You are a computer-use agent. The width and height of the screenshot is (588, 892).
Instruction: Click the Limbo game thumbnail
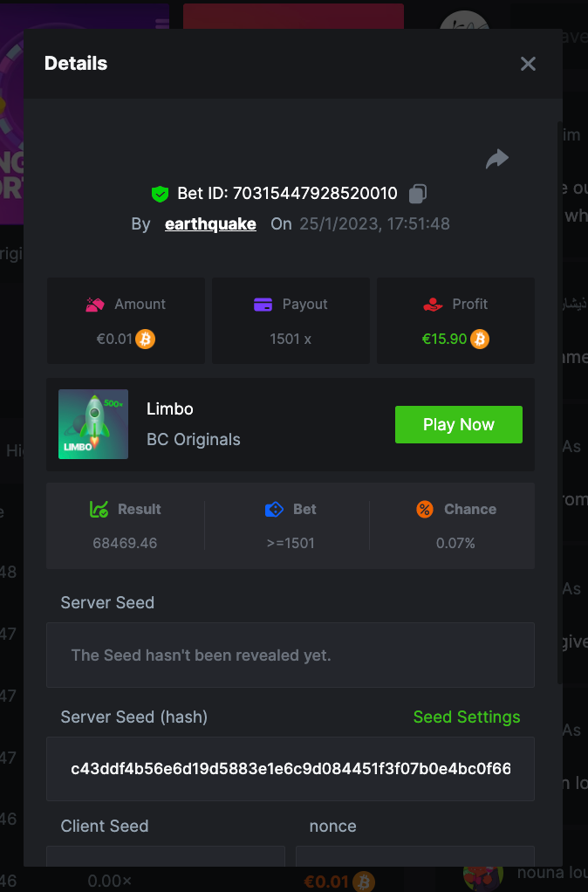[93, 424]
